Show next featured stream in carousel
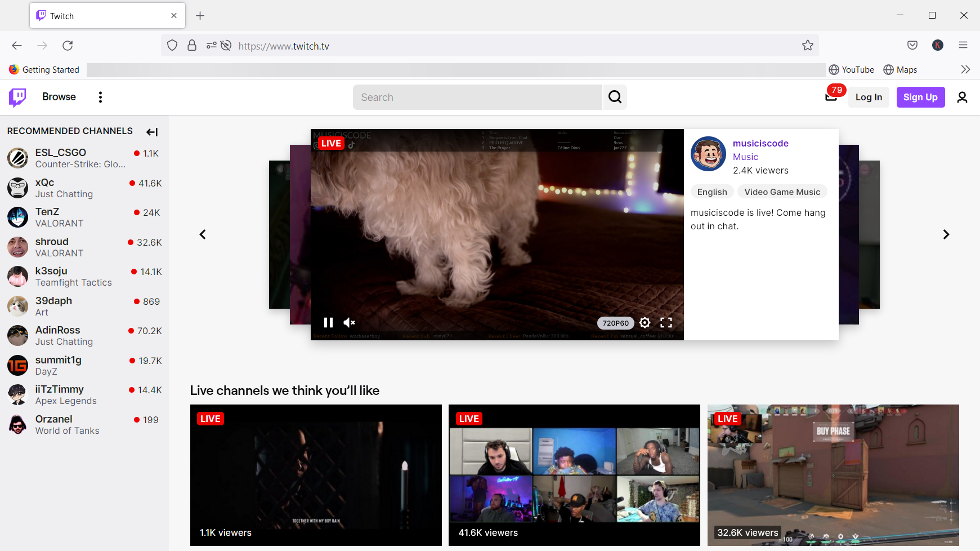The image size is (980, 551). pyautogui.click(x=946, y=234)
